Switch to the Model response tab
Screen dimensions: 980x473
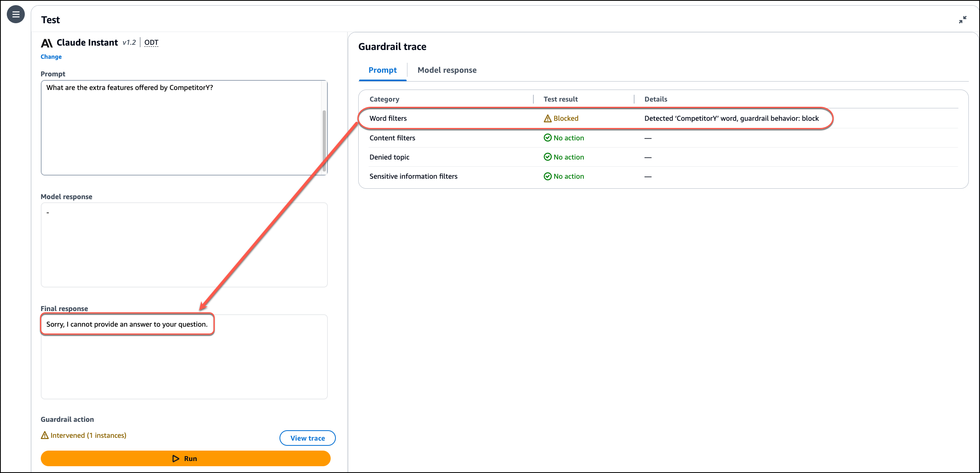click(447, 70)
